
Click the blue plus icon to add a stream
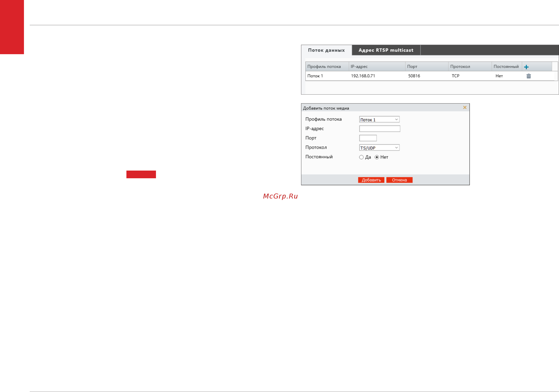[526, 67]
